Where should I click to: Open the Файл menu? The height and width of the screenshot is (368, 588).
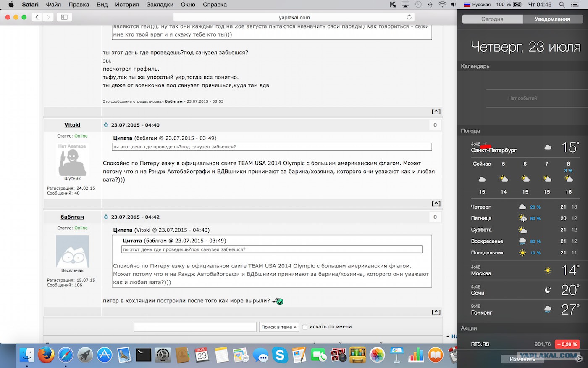53,5
